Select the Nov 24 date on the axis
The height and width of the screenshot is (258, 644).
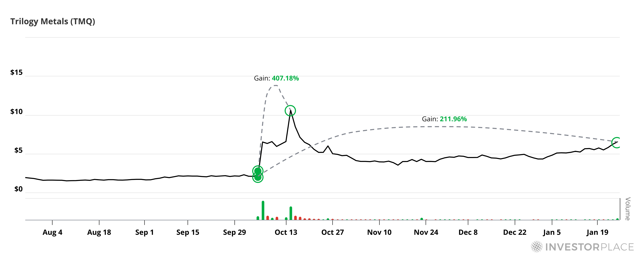click(x=426, y=232)
